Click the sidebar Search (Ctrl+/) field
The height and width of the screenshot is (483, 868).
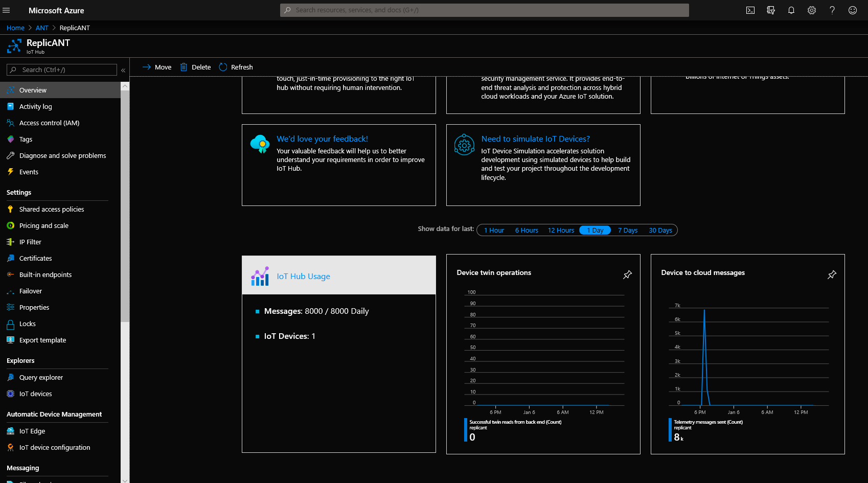[x=62, y=70]
